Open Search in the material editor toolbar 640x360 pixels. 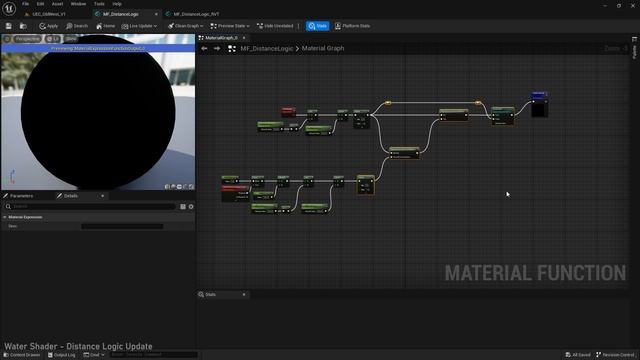click(x=77, y=26)
